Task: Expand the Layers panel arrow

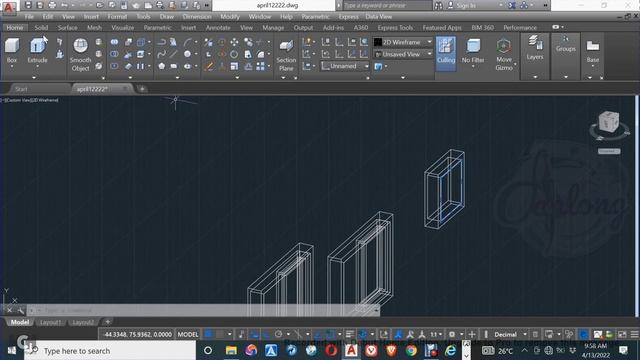Action: tap(535, 77)
